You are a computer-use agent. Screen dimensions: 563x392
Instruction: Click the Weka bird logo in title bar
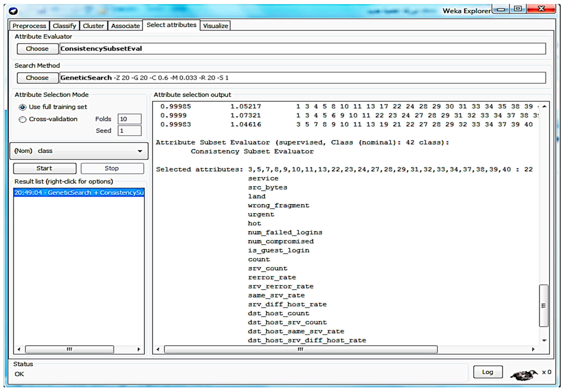tap(13, 11)
